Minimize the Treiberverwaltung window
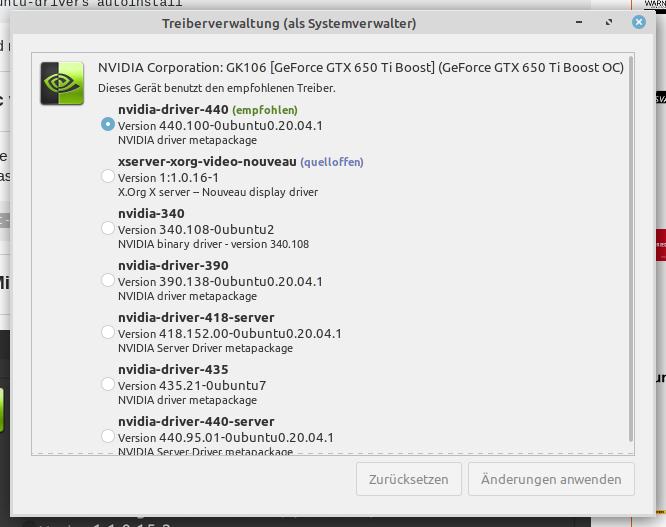Image resolution: width=666 pixels, height=527 pixels. (581, 22)
